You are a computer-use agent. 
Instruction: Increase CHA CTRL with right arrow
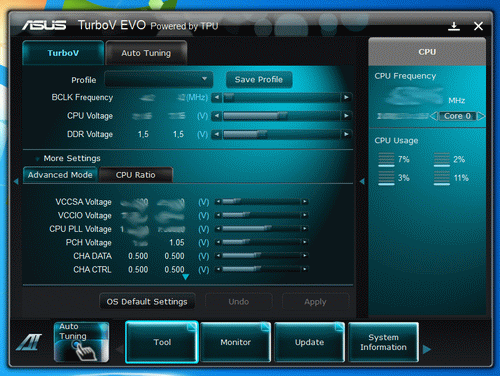coord(304,269)
